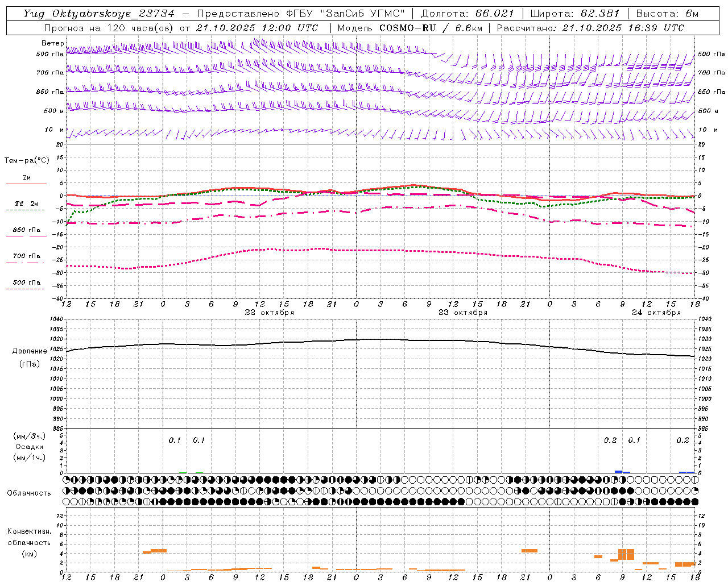Click the Ветер wind panel label
This screenshot has height=582, width=728.
52,43
